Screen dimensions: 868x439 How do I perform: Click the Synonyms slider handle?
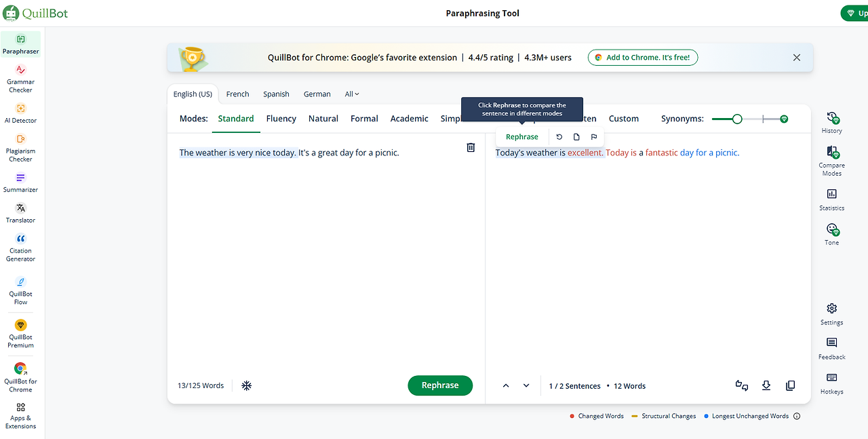tap(737, 119)
